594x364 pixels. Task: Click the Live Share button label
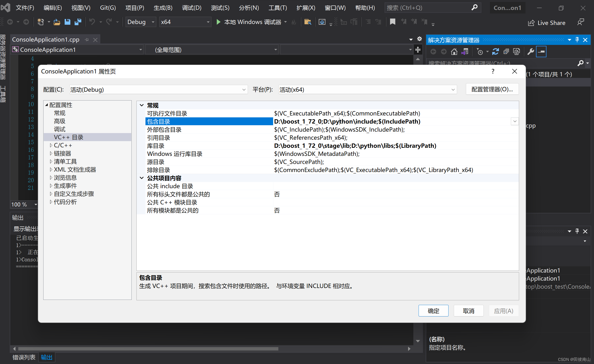click(551, 23)
